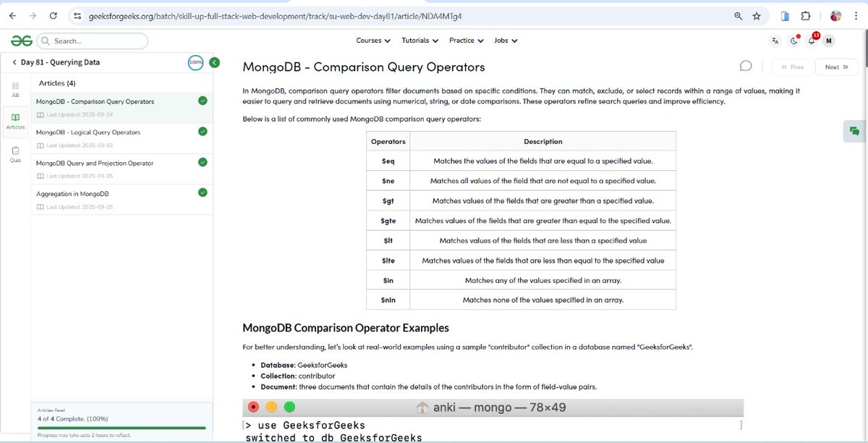Open the notifications bell
868x443 pixels.
pos(812,41)
